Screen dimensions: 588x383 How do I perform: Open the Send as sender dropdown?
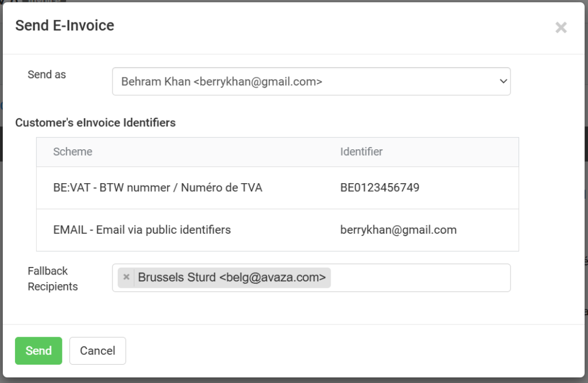[x=311, y=82]
